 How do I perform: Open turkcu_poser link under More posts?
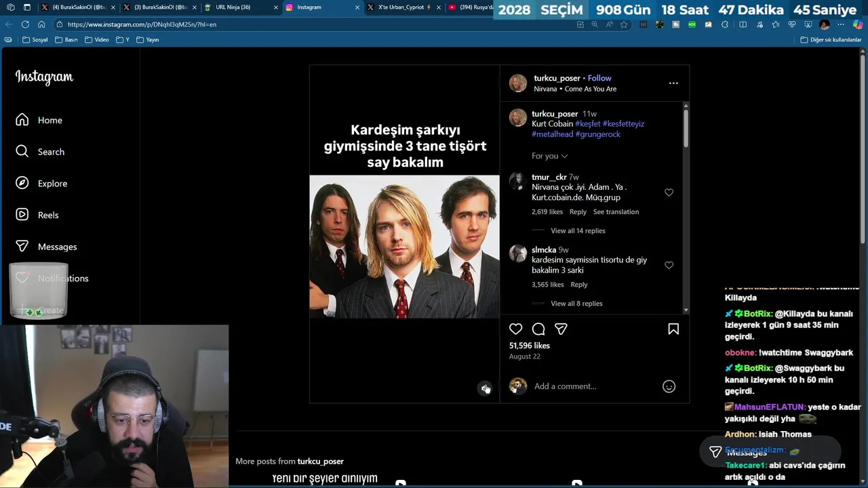[x=320, y=461]
